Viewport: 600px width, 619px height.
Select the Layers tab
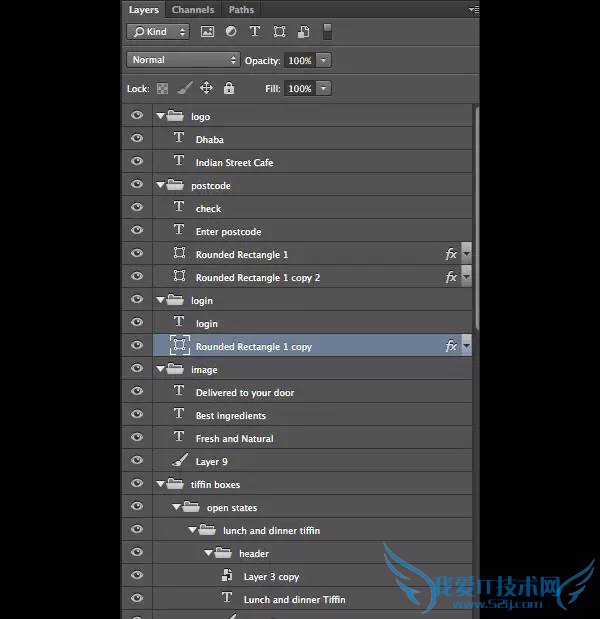(144, 10)
